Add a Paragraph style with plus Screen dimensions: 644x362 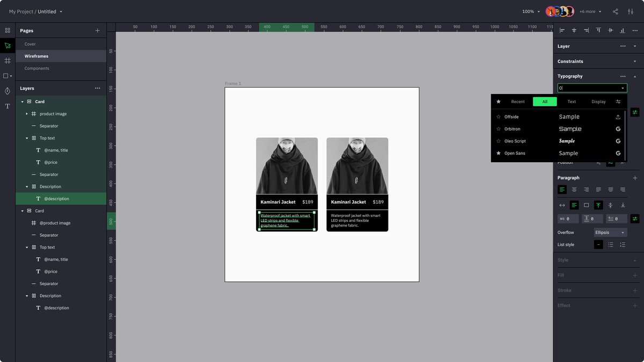click(635, 178)
